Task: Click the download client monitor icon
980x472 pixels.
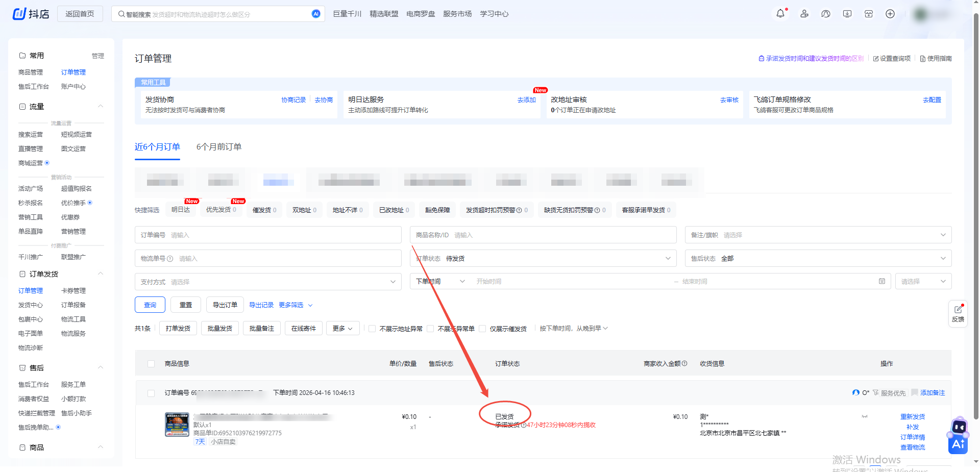Action: pos(847,14)
